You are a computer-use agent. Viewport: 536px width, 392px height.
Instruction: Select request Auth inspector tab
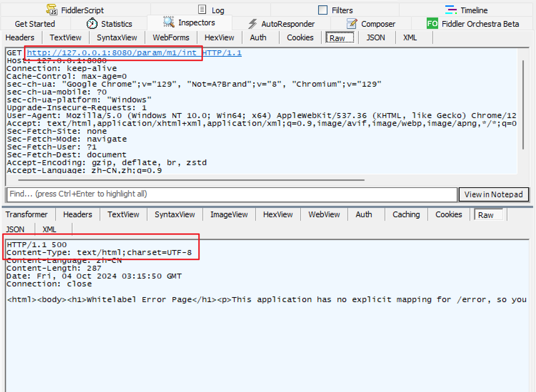[x=258, y=37]
